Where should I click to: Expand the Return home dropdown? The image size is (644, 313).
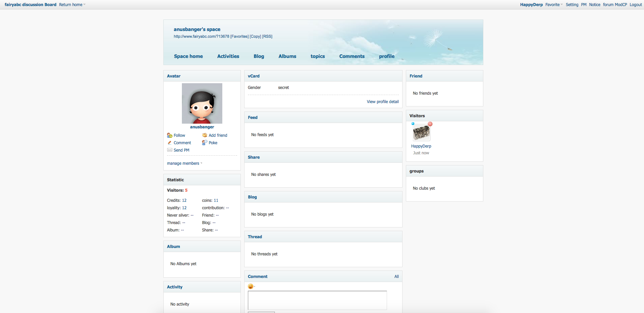coord(72,5)
